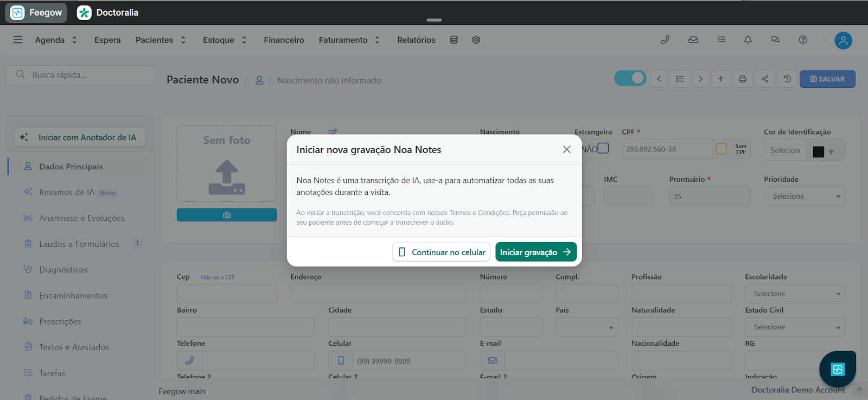Click Continuar no celular button
The image size is (868, 400).
(441, 252)
